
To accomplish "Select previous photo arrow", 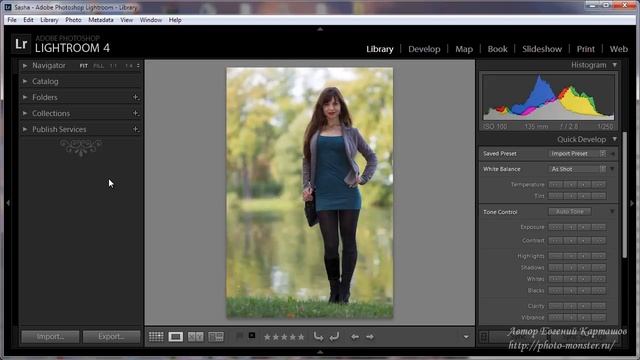I will pyautogui.click(x=355, y=337).
